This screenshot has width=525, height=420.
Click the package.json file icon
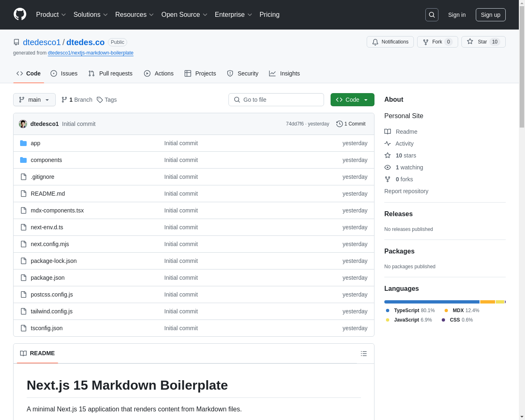coord(23,278)
